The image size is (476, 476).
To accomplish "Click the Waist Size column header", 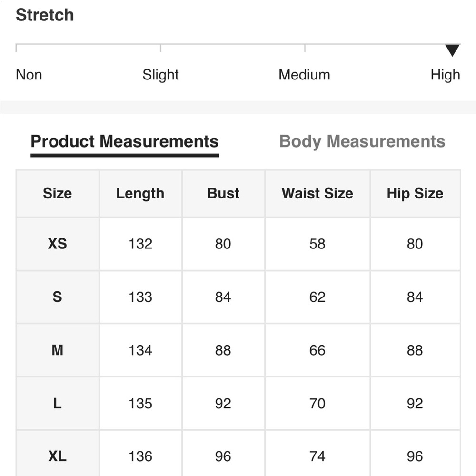I will click(317, 193).
